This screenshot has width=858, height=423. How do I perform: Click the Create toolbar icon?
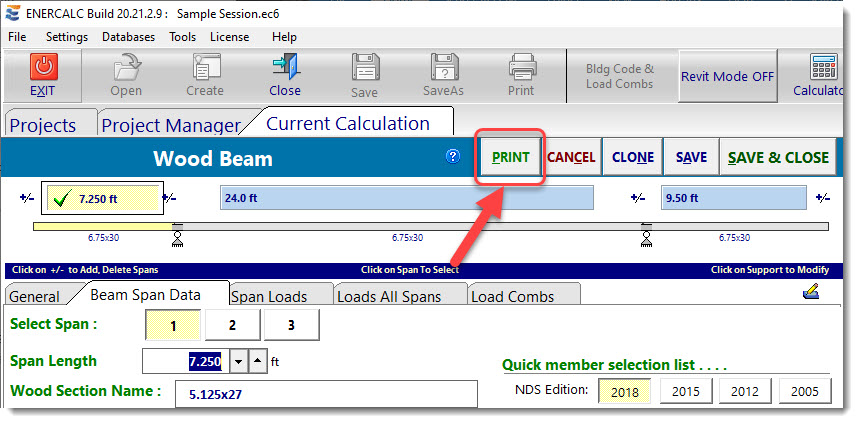(x=205, y=69)
